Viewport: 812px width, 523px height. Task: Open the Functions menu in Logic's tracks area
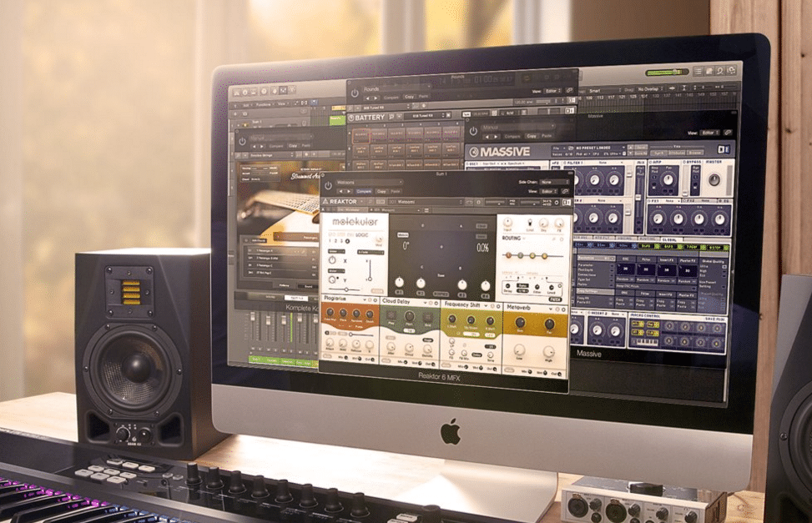pyautogui.click(x=264, y=104)
